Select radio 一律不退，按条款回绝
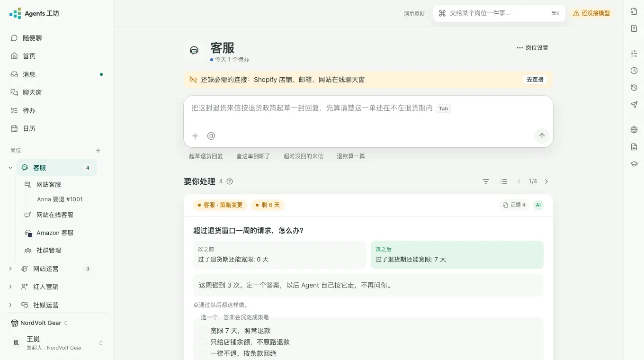Screen dimensions: 644x360 pyautogui.click(x=203, y=353)
